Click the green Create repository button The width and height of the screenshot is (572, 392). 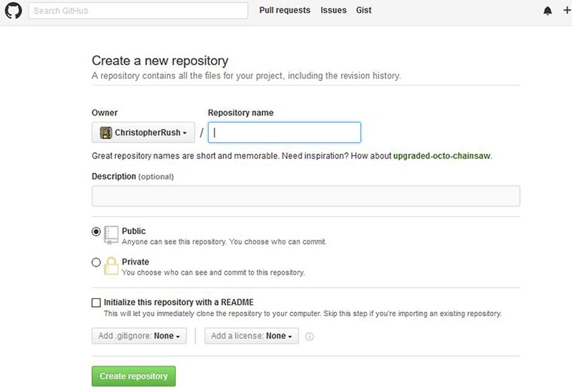click(x=134, y=376)
